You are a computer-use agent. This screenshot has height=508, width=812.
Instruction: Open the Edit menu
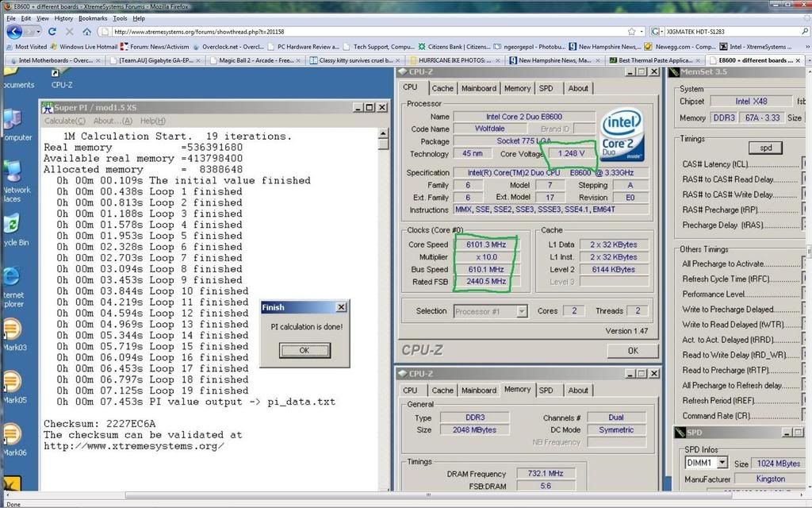click(26, 18)
